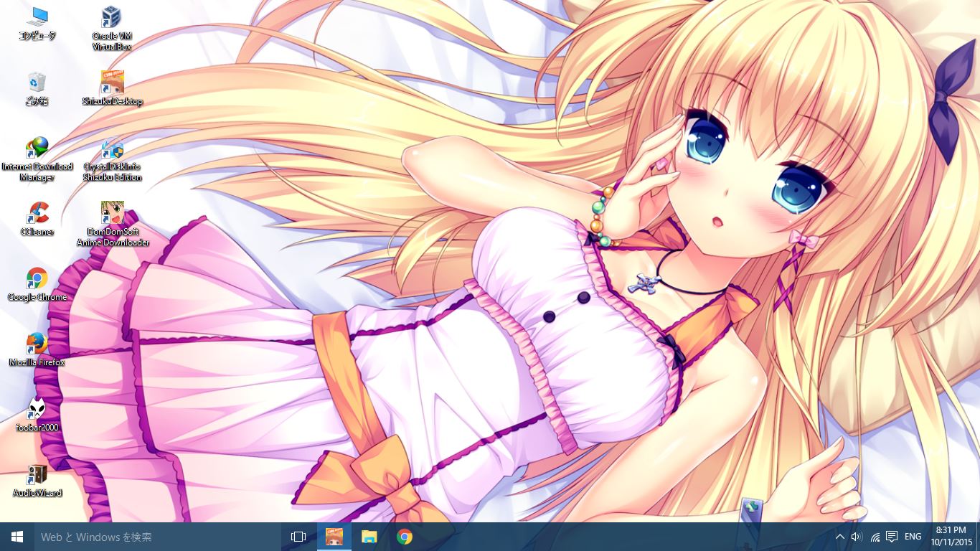
Task: Expand the hidden system tray icons
Action: 840,537
